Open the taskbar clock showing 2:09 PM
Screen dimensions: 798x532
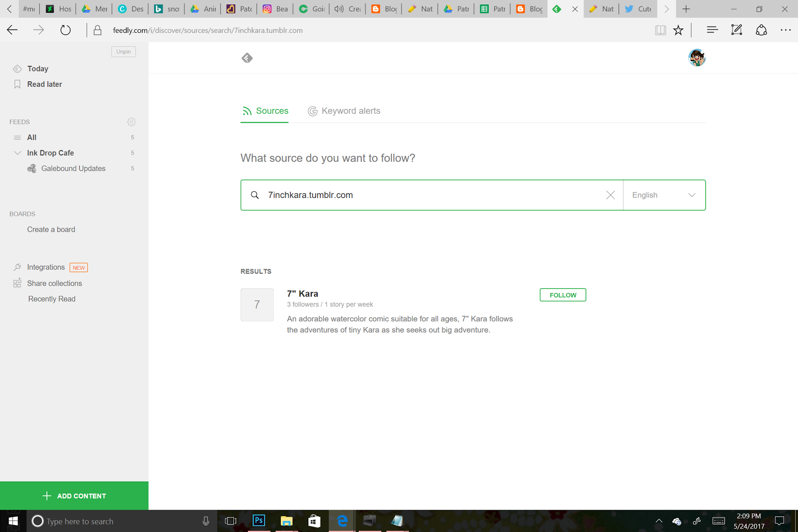[x=749, y=521]
